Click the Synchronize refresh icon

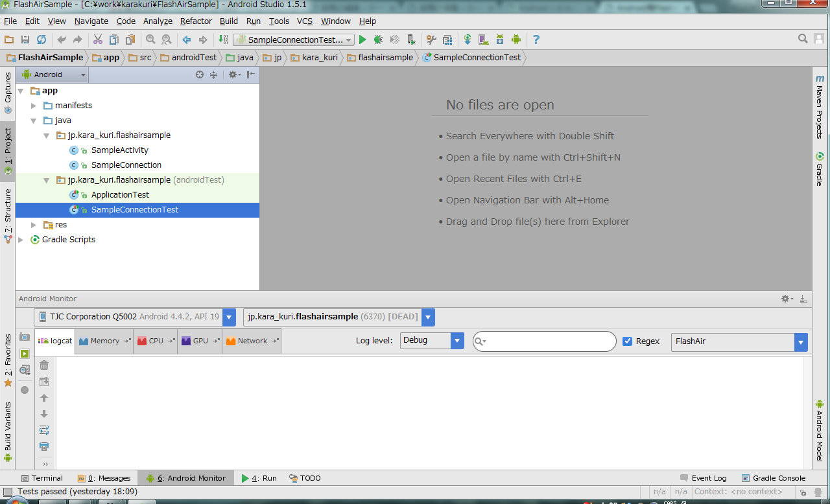(41, 40)
